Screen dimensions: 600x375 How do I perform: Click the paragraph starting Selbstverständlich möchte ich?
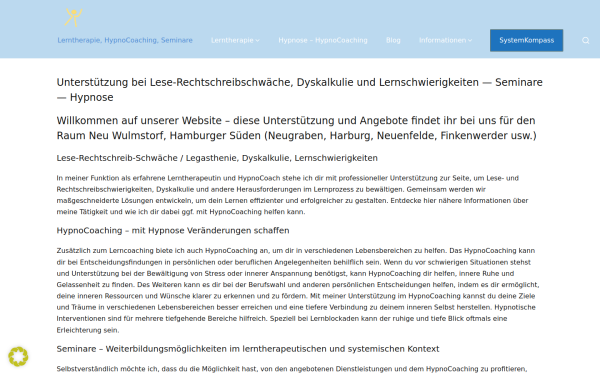292,369
